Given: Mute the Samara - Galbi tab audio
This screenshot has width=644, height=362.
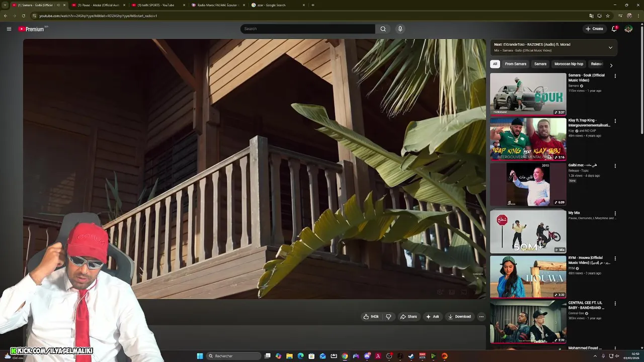Looking at the screenshot, I should (x=58, y=5).
